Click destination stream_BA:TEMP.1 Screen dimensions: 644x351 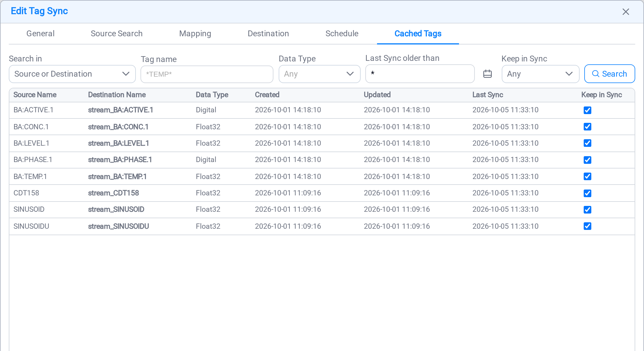click(117, 177)
